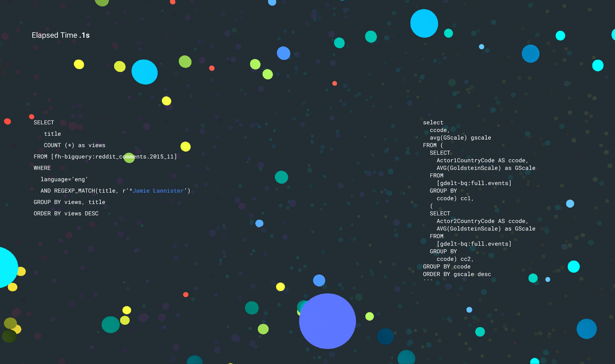Screen dimensions: 615x364
Task: Click the red bubble at far left edge
Action: (x=7, y=121)
